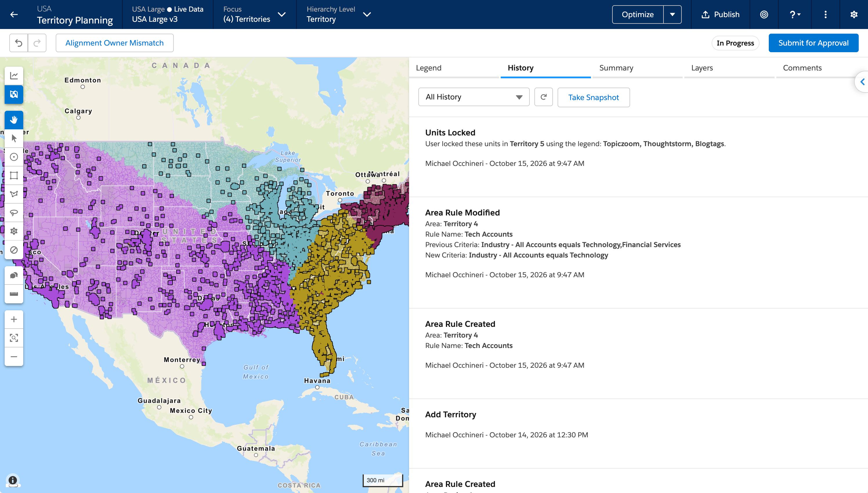The width and height of the screenshot is (868, 493).
Task: Undo the last action
Action: pos(19,43)
